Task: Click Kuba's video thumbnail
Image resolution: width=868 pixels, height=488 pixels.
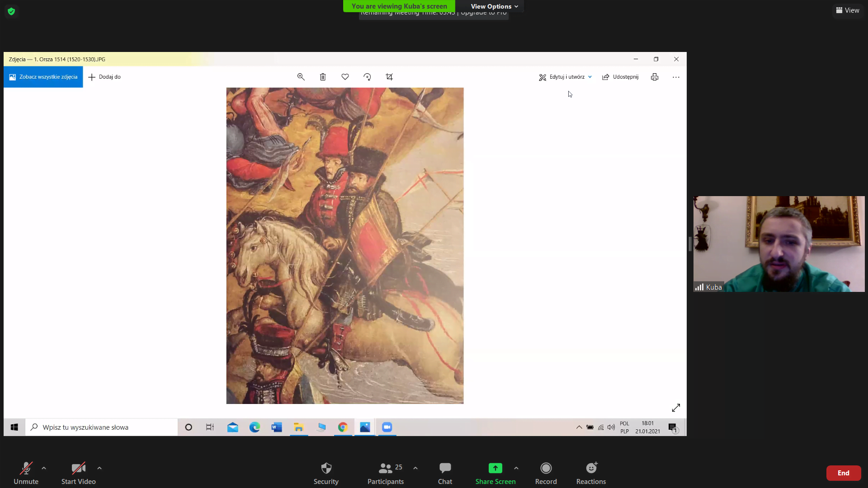Action: pyautogui.click(x=779, y=244)
